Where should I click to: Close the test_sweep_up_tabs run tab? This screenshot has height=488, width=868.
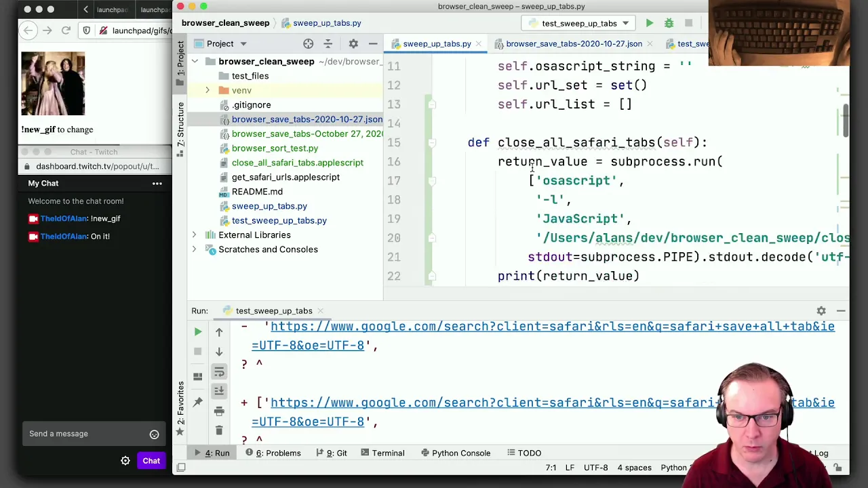coord(320,311)
